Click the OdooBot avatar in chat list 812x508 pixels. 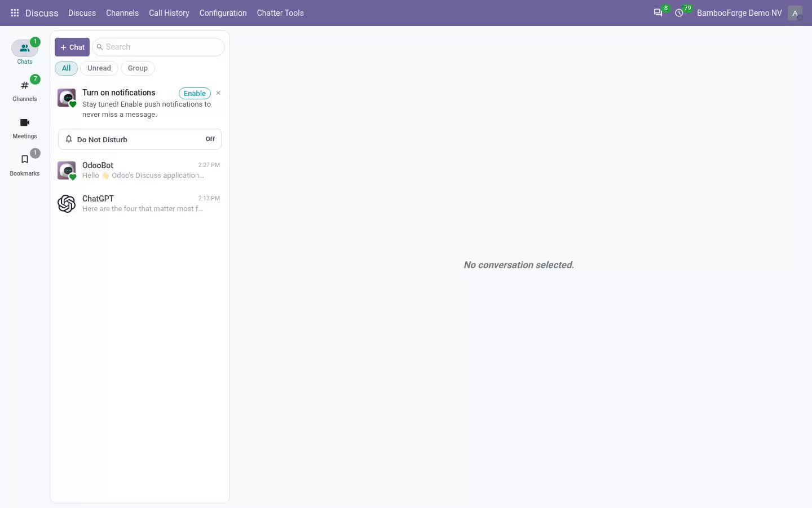[67, 170]
